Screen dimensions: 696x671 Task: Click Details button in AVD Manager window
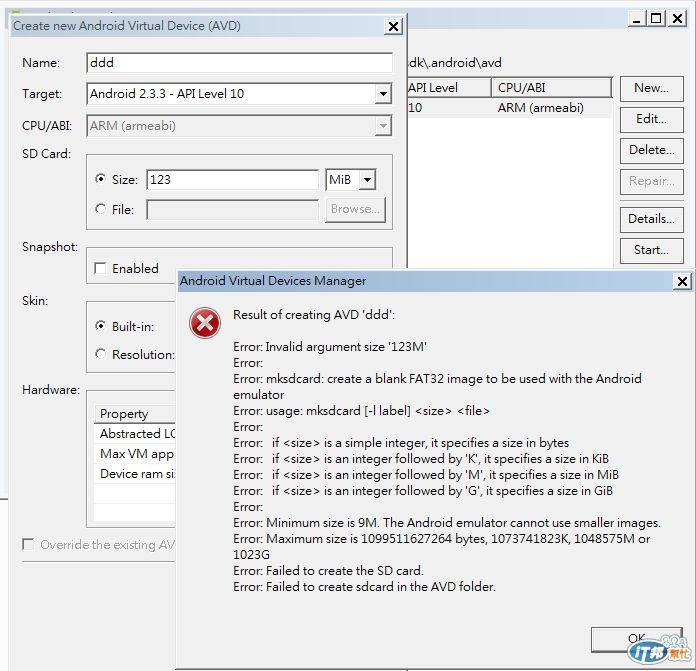click(x=651, y=219)
